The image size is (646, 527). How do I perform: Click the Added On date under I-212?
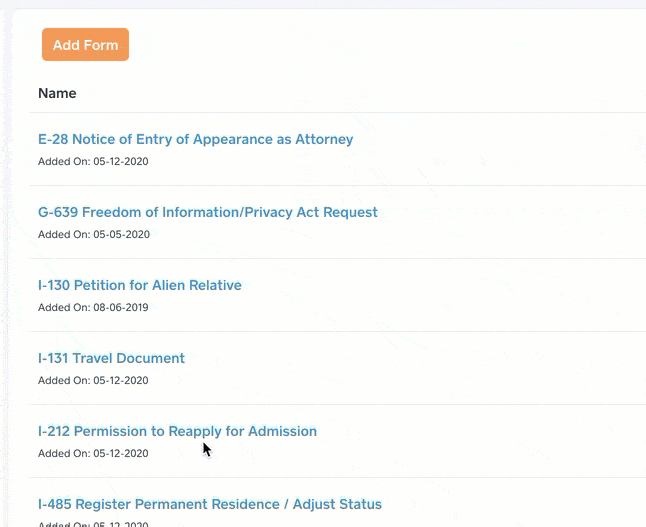(x=93, y=453)
